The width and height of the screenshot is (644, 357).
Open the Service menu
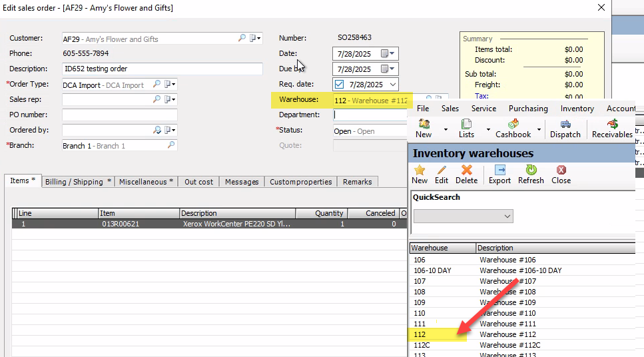tap(483, 109)
